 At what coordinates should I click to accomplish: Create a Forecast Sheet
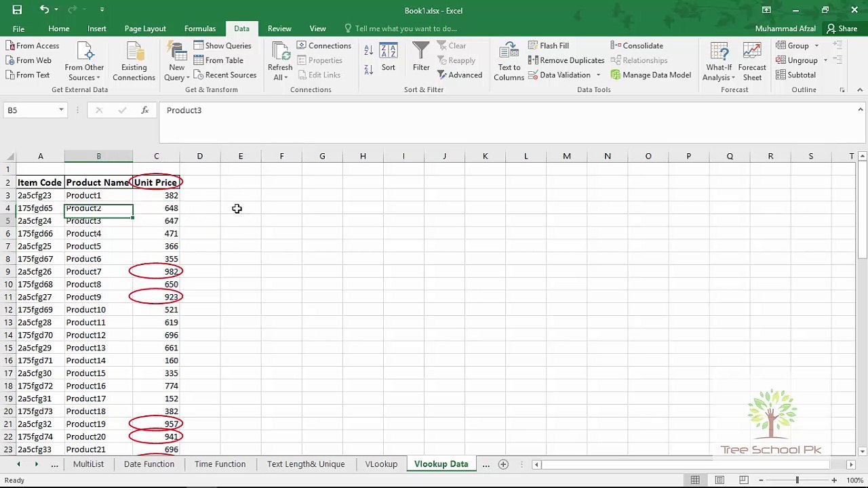click(752, 62)
